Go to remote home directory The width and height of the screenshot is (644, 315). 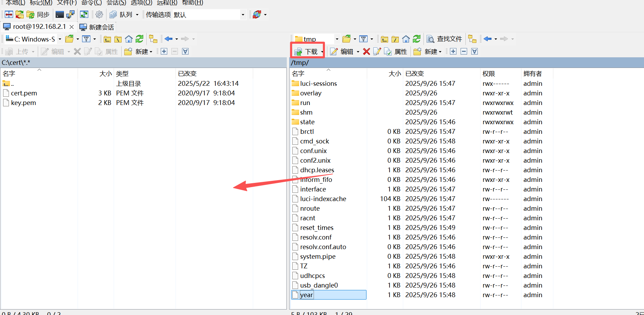[406, 39]
